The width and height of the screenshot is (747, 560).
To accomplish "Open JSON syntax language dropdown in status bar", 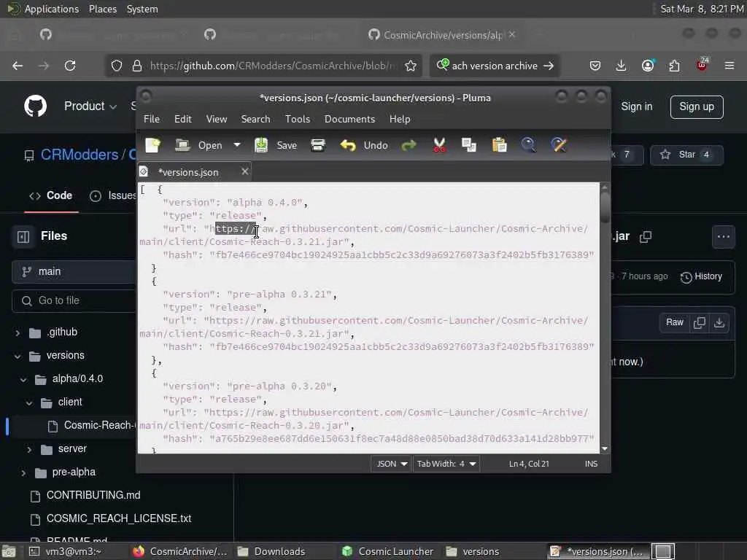I will click(x=391, y=464).
